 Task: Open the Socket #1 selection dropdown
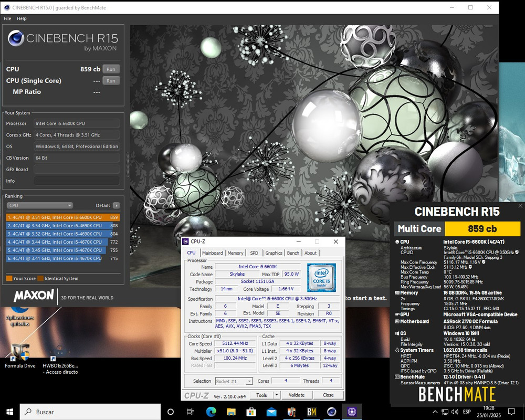pyautogui.click(x=234, y=381)
